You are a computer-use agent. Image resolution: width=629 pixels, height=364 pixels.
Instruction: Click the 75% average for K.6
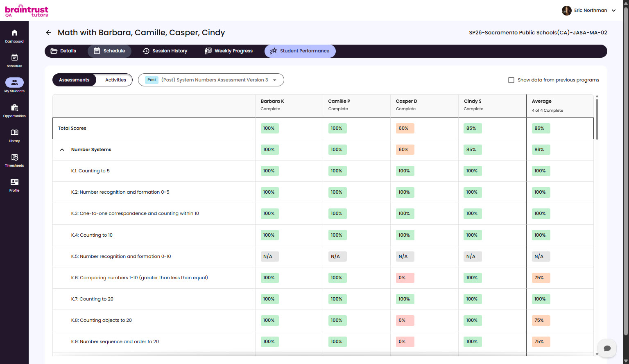pos(541,278)
